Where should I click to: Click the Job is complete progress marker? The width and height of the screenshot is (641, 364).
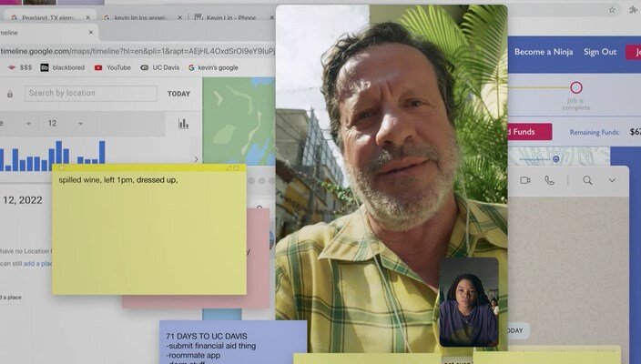575,87
